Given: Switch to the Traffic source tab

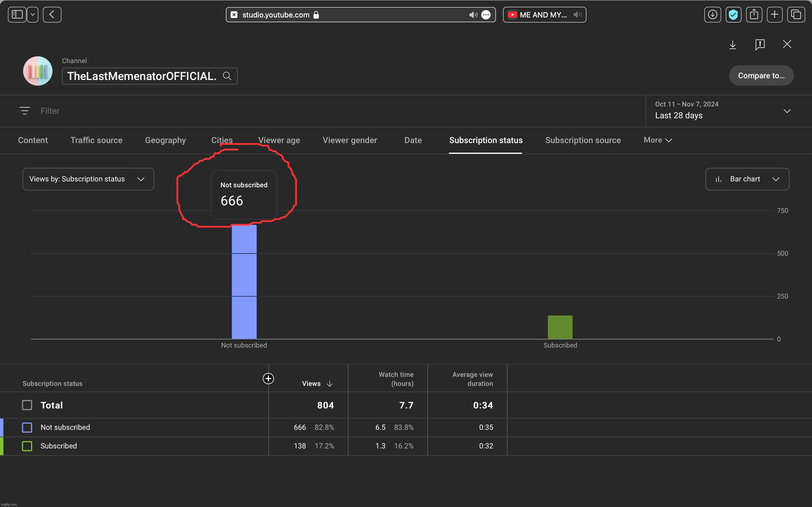Looking at the screenshot, I should (x=96, y=140).
